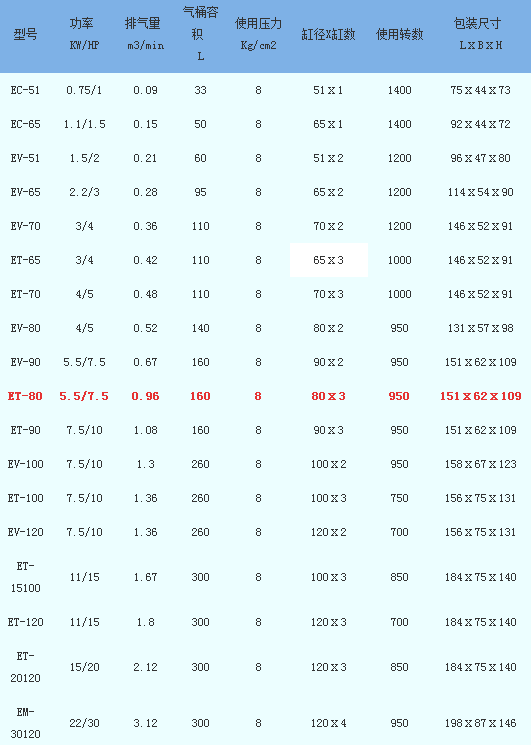This screenshot has width=532, height=745.
Task: Click the 气桶容积 L header
Action: point(200,34)
